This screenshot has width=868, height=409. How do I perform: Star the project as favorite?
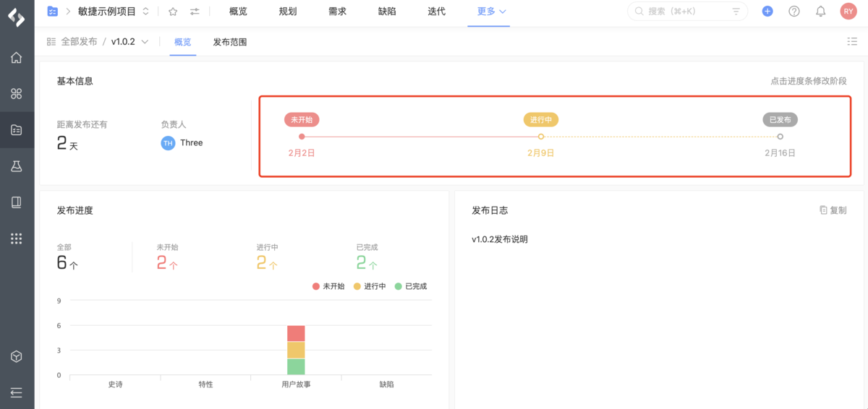pyautogui.click(x=173, y=12)
